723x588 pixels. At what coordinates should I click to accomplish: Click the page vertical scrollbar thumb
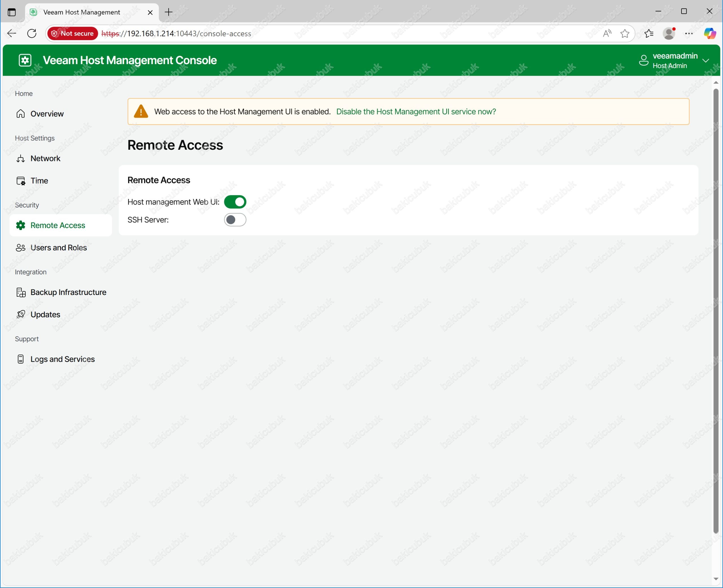[716, 311]
